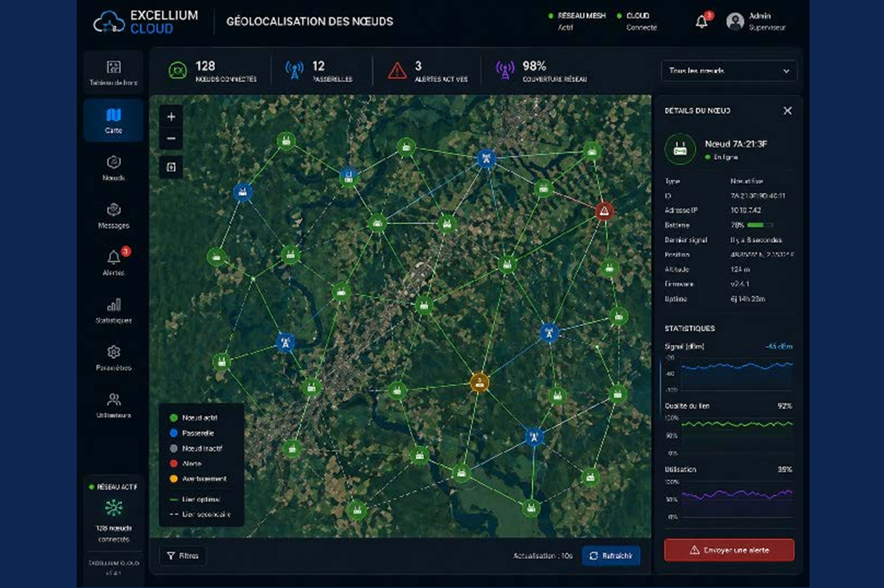The image size is (884, 588).
Task: Close the Détails du nœud panel
Action: click(x=787, y=111)
